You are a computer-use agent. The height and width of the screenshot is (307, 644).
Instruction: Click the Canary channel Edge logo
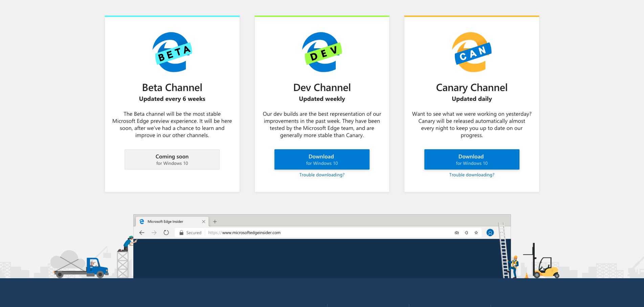click(x=472, y=52)
